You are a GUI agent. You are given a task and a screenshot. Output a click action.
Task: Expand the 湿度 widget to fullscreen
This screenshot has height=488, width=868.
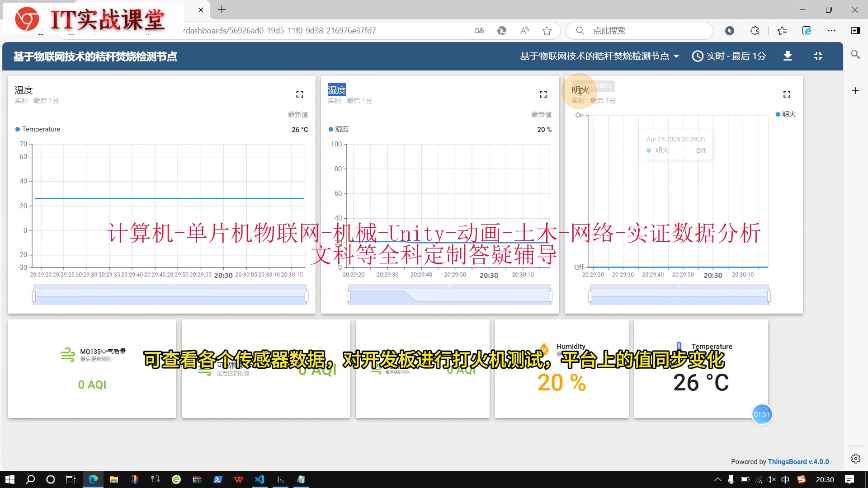click(543, 94)
